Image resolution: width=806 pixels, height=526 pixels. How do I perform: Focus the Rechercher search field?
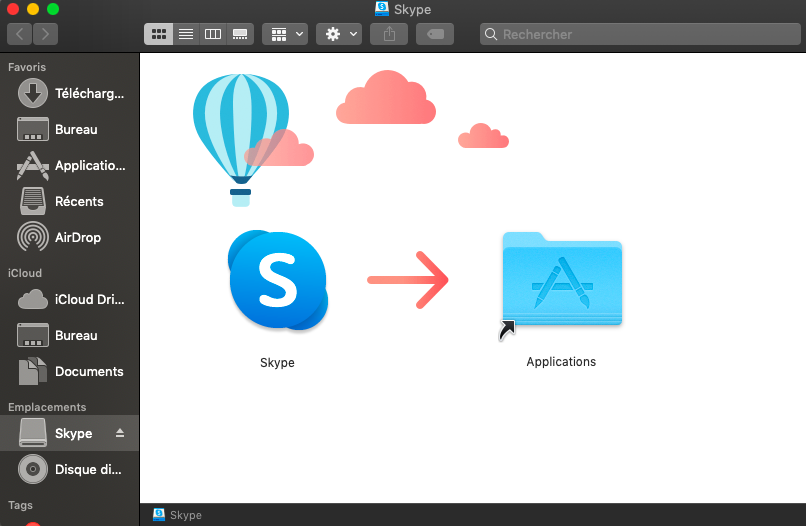point(640,34)
